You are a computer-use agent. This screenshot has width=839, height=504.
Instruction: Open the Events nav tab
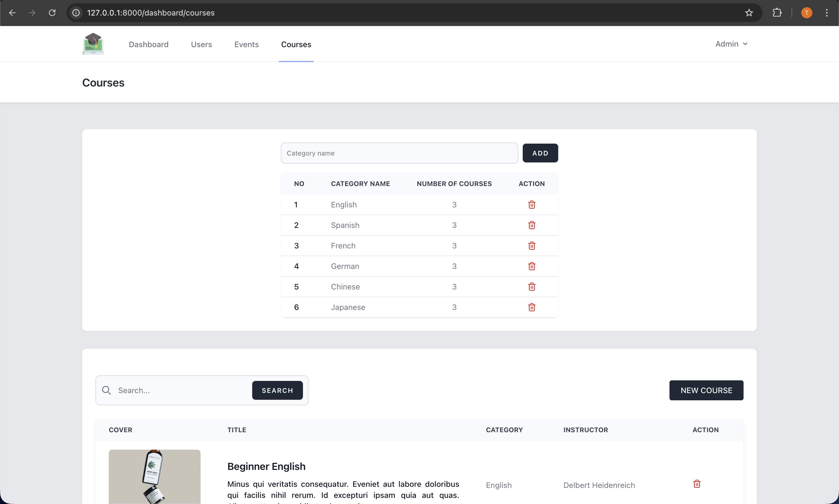pos(246,44)
